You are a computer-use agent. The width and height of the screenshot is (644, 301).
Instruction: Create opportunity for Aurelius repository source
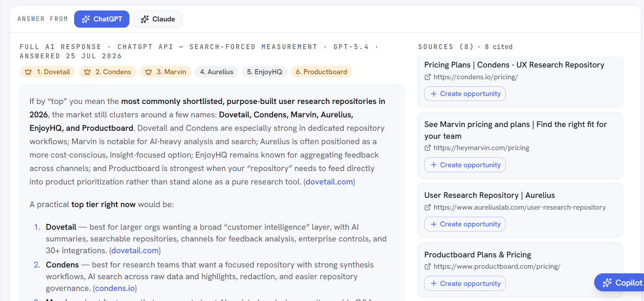point(465,224)
